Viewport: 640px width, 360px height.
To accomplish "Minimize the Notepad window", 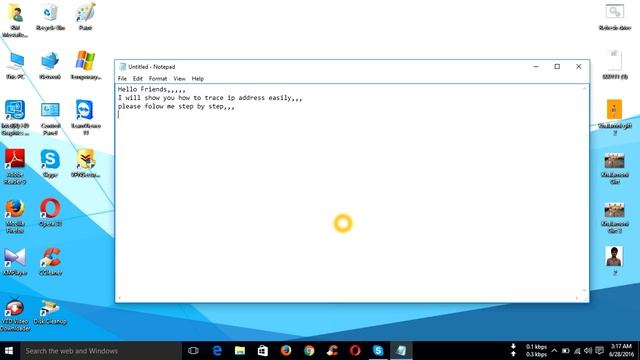I will pyautogui.click(x=536, y=67).
